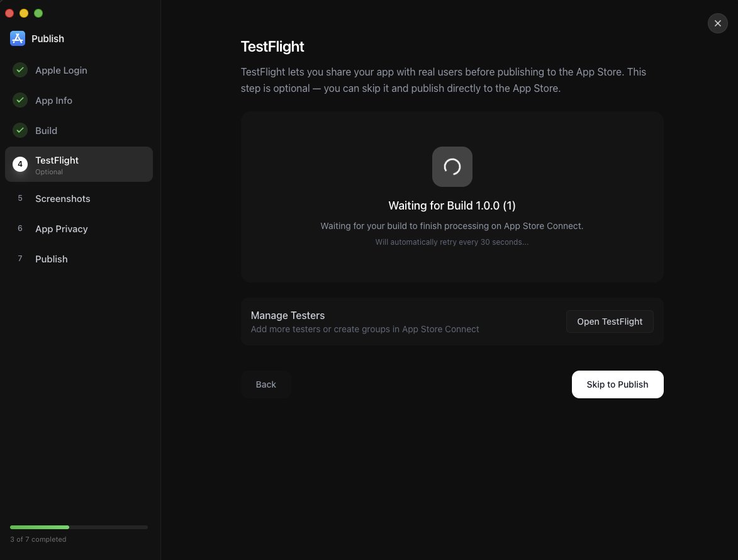This screenshot has height=560, width=738.
Task: Click the red close window button
Action: (x=9, y=13)
